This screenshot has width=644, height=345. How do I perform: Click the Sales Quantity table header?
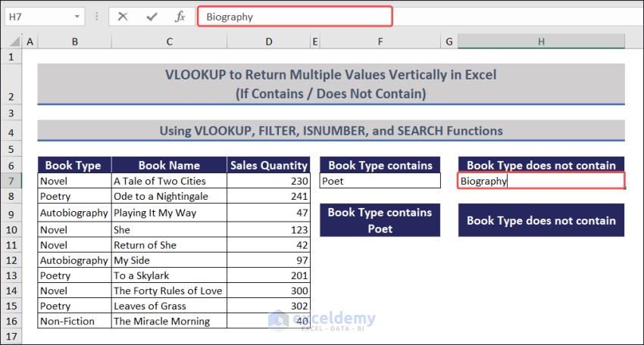[x=269, y=165]
